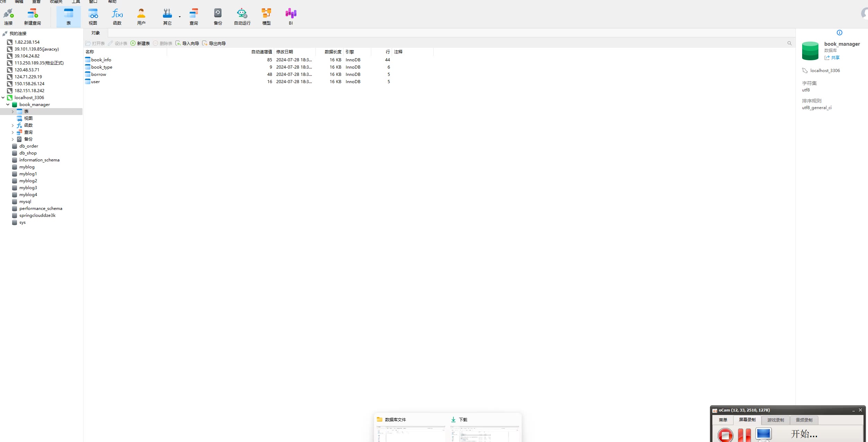Click the 新建表 button
868x442 pixels.
[140, 43]
